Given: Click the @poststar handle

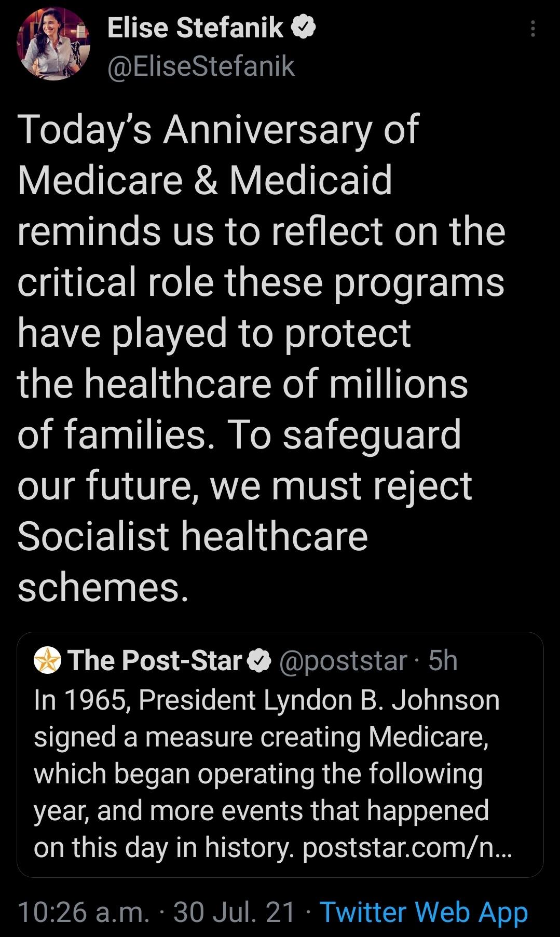Looking at the screenshot, I should [x=343, y=661].
